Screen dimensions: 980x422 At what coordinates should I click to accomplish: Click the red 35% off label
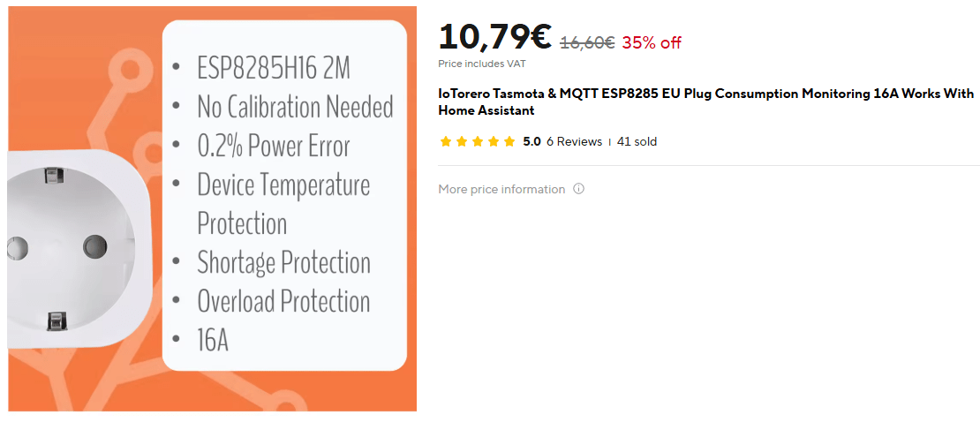[x=652, y=42]
